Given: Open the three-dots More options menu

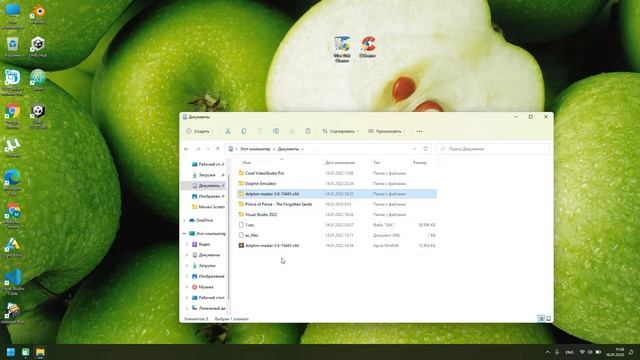Looking at the screenshot, I should (x=419, y=131).
